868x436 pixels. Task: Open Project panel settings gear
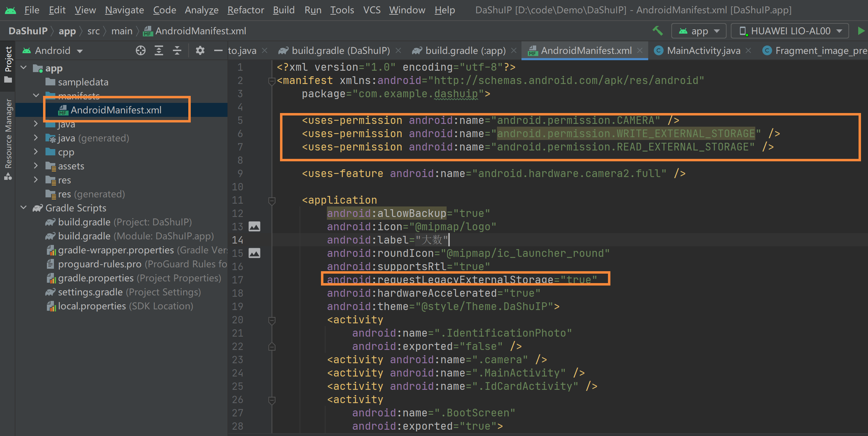click(200, 51)
